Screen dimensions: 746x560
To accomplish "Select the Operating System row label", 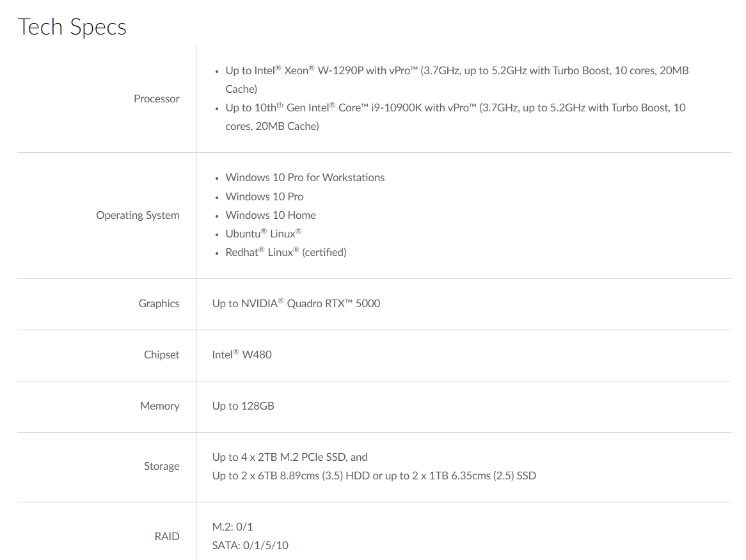I will tap(138, 215).
